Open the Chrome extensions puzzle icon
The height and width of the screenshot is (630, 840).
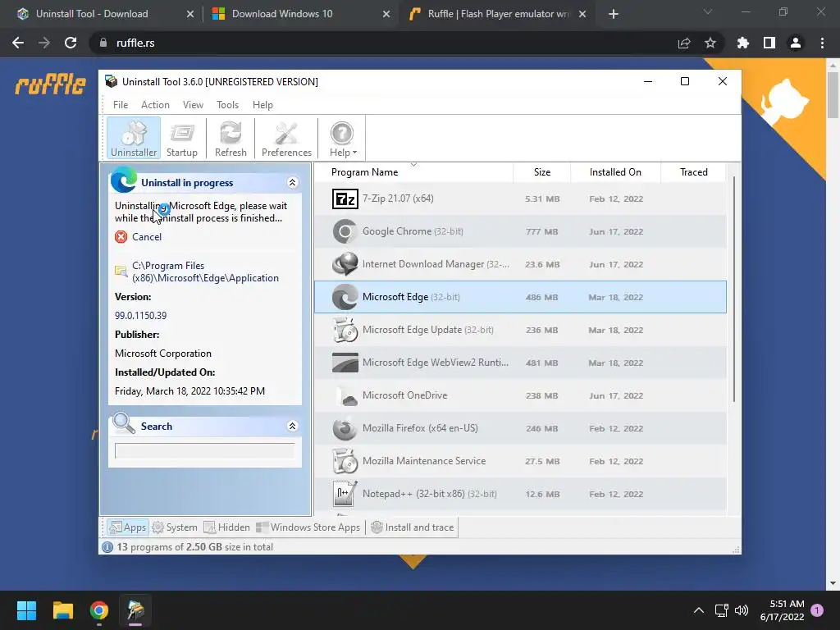coord(743,43)
